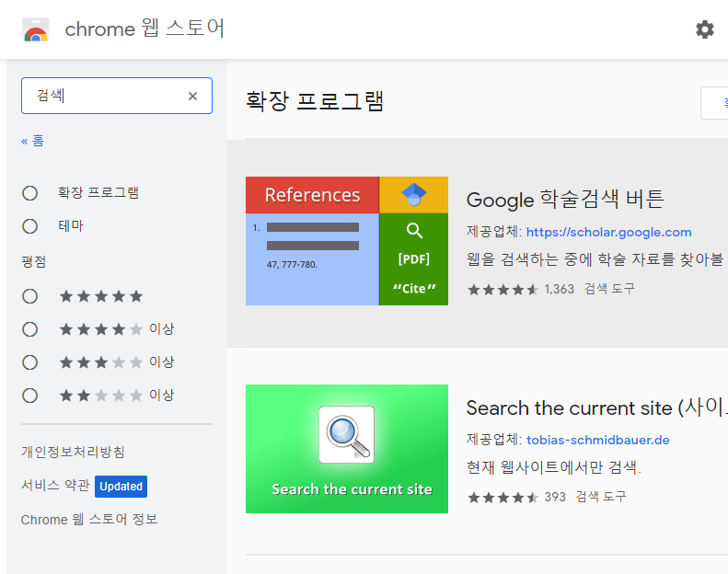Open the Search the current site thumbnail
The width and height of the screenshot is (728, 574).
coord(347,449)
